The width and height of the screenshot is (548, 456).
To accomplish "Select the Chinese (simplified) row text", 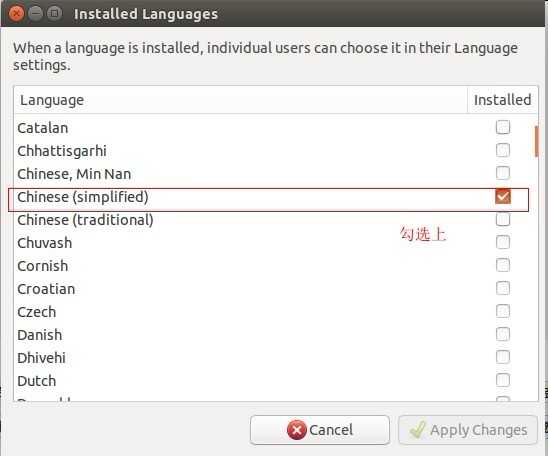I will tap(83, 197).
